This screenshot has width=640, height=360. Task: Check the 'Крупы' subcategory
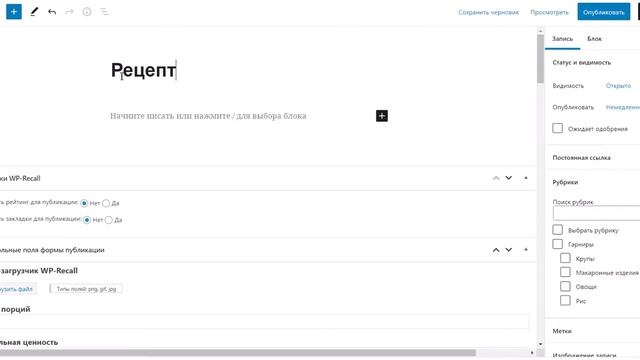[x=565, y=258]
